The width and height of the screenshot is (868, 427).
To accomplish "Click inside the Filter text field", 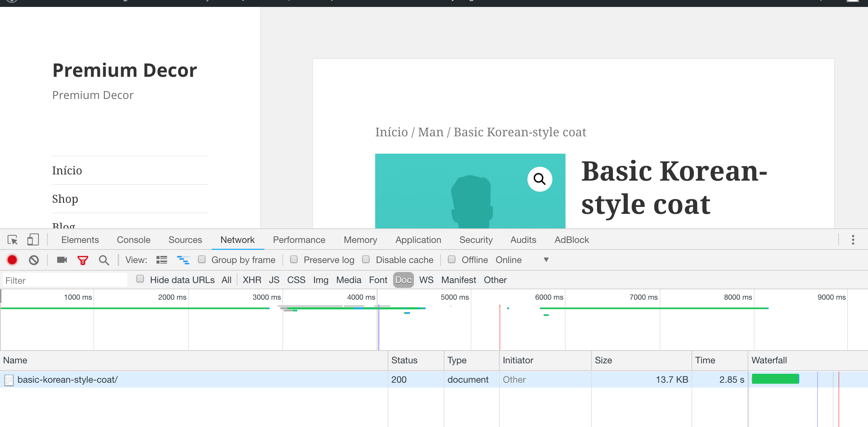I will [65, 280].
